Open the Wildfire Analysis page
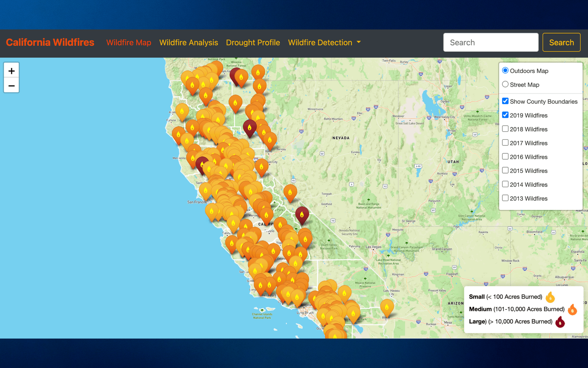 [189, 42]
